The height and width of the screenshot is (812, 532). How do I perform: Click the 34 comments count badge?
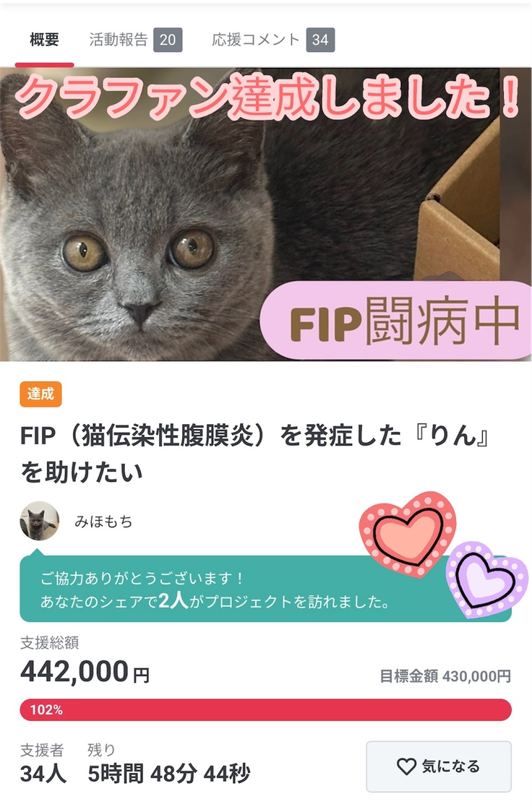point(320,40)
